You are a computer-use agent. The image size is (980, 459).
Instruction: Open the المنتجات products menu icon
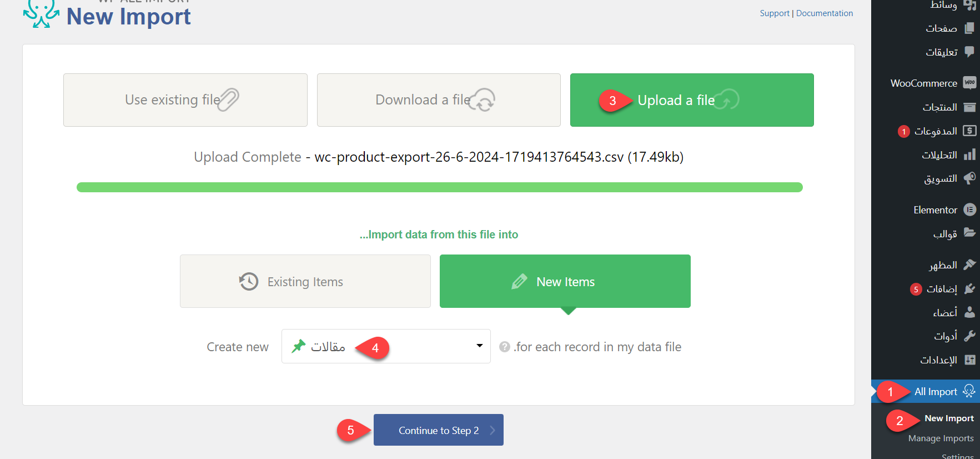969,107
